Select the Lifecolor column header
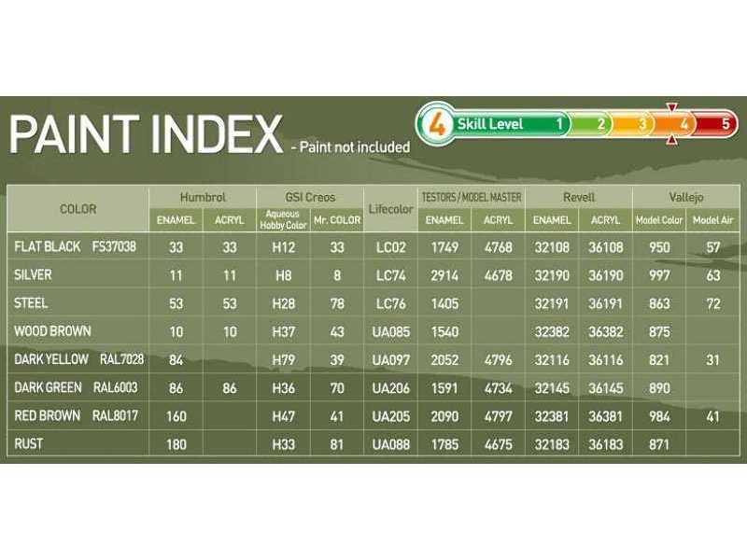 391,210
